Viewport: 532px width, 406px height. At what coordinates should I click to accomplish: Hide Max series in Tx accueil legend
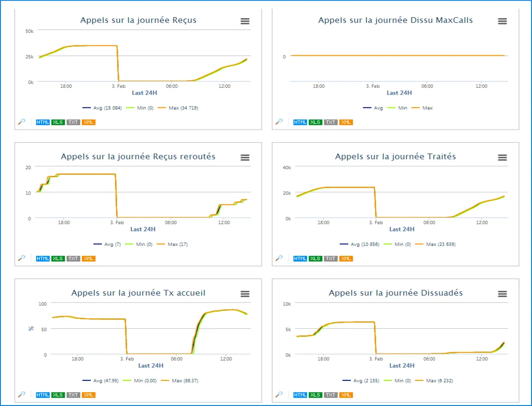[x=182, y=380]
